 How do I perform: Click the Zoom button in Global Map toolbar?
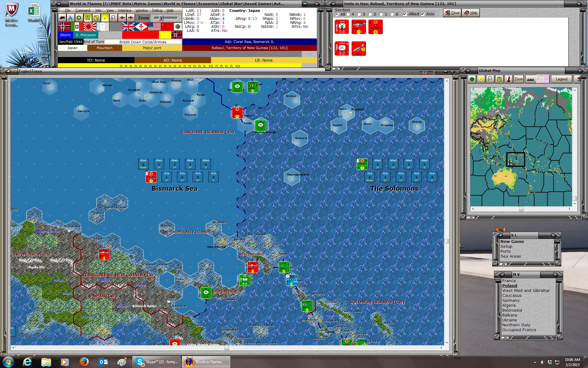(518, 79)
